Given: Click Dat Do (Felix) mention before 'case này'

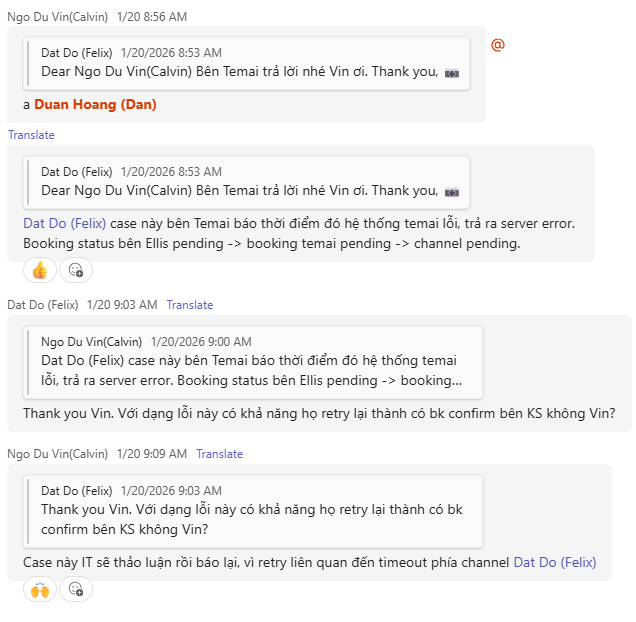Looking at the screenshot, I should (64, 224).
